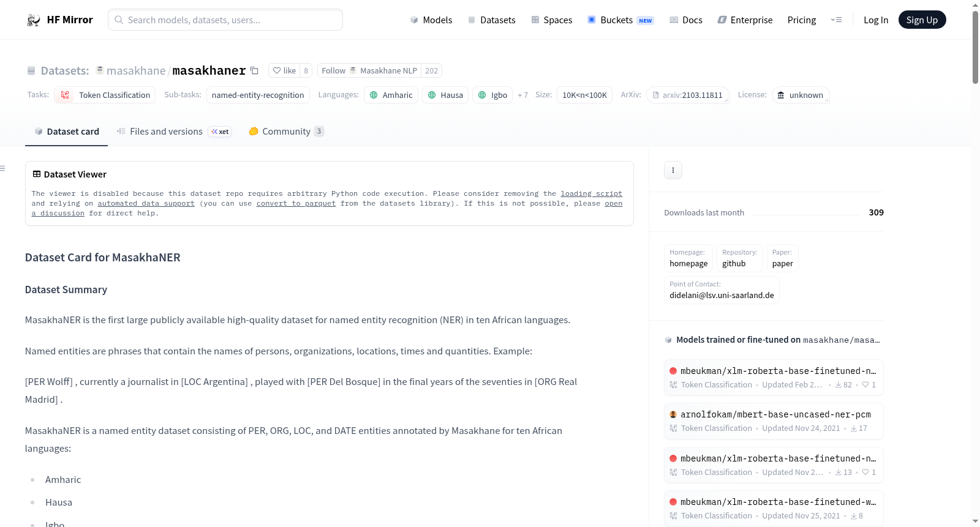The image size is (980, 527).
Task: Open the github repository link
Action: (740, 258)
